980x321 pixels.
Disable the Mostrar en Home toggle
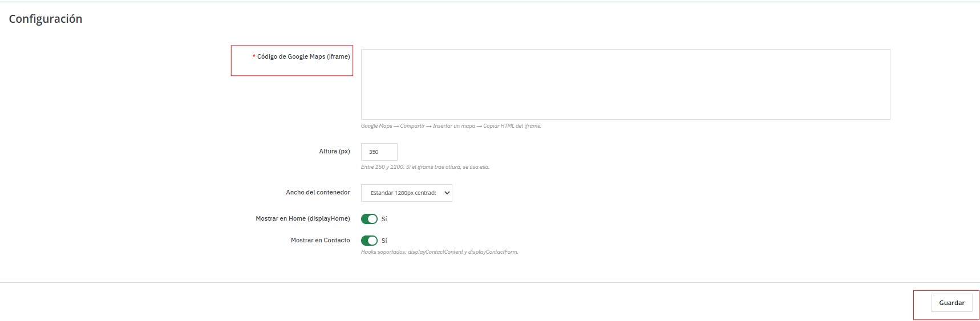tap(369, 219)
